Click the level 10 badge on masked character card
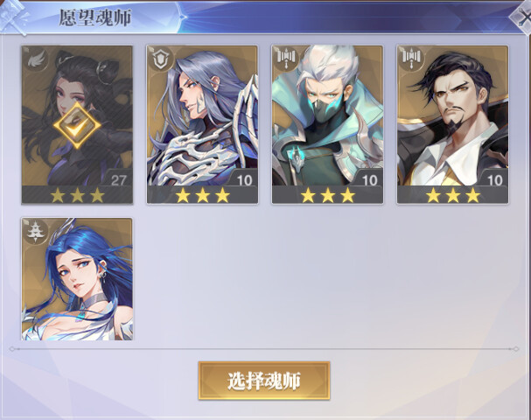The image size is (531, 420). tap(369, 179)
